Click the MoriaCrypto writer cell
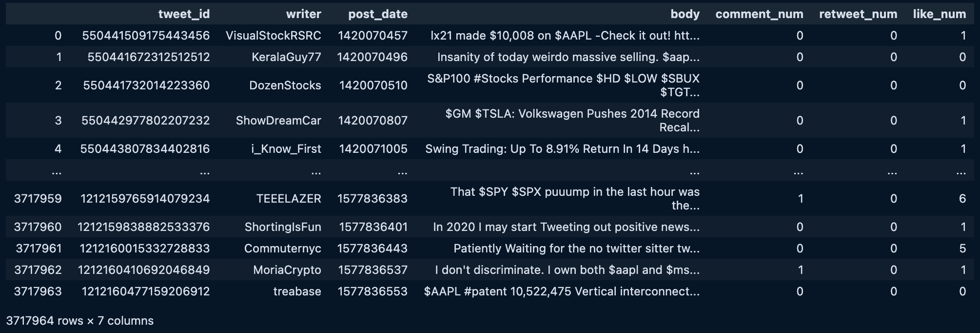Screen dimensions: 980x333 pyautogui.click(x=287, y=270)
